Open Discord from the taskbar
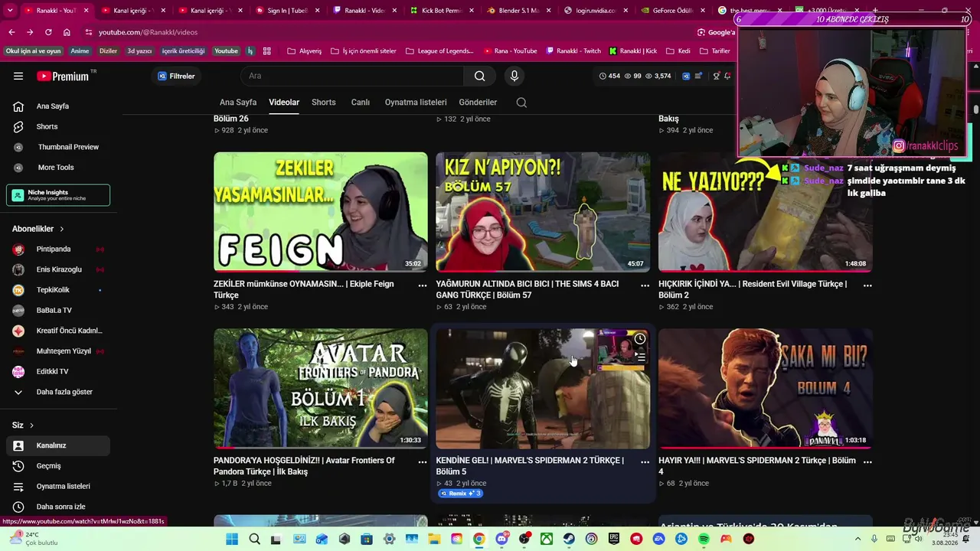The width and height of the screenshot is (980, 551). tap(501, 539)
